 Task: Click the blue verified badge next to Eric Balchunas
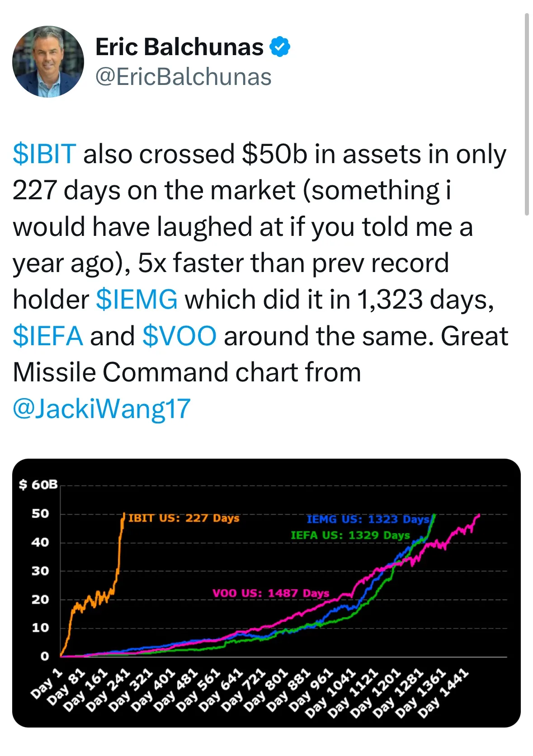pos(280,46)
